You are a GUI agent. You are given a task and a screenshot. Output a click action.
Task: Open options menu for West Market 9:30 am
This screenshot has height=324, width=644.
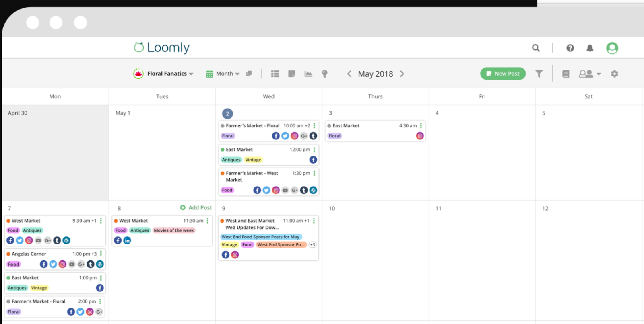(101, 221)
